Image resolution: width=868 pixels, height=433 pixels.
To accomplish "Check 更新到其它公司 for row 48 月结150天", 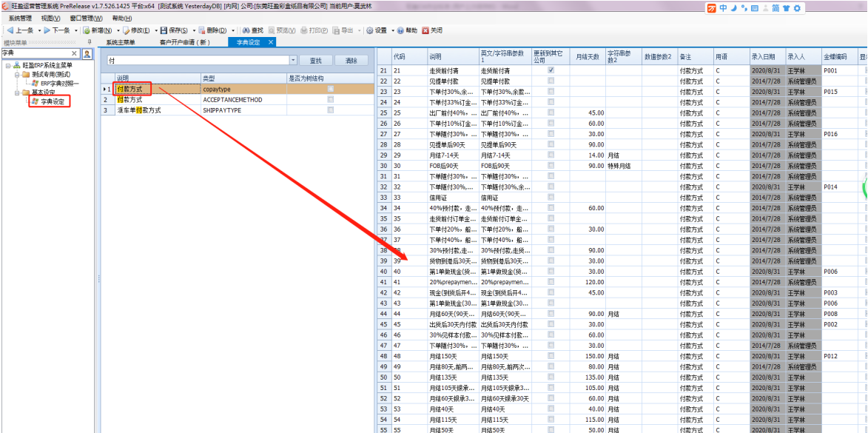I will [551, 355].
